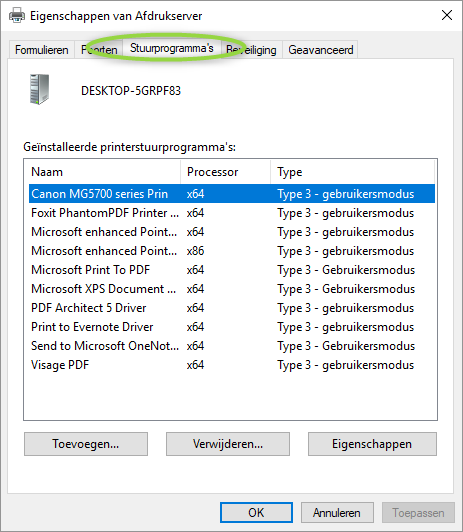
Task: Select Microsoft Print To PDF driver
Action: (x=232, y=270)
